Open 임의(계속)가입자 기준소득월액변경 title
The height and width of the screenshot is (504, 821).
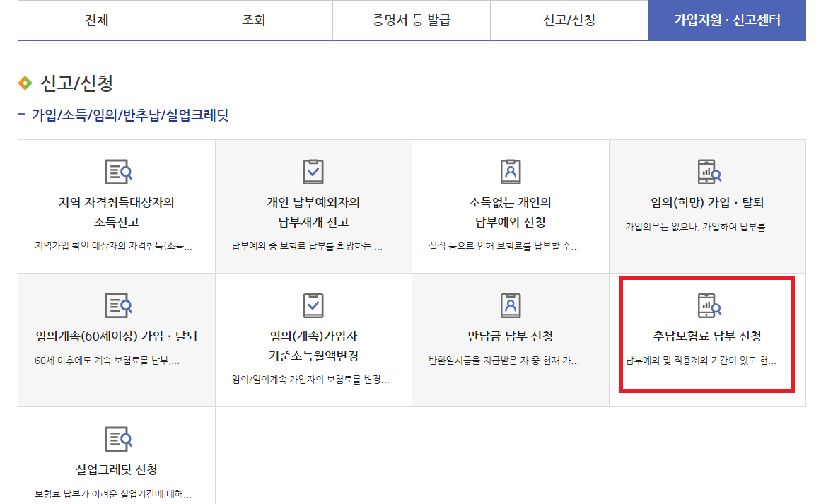coord(313,346)
